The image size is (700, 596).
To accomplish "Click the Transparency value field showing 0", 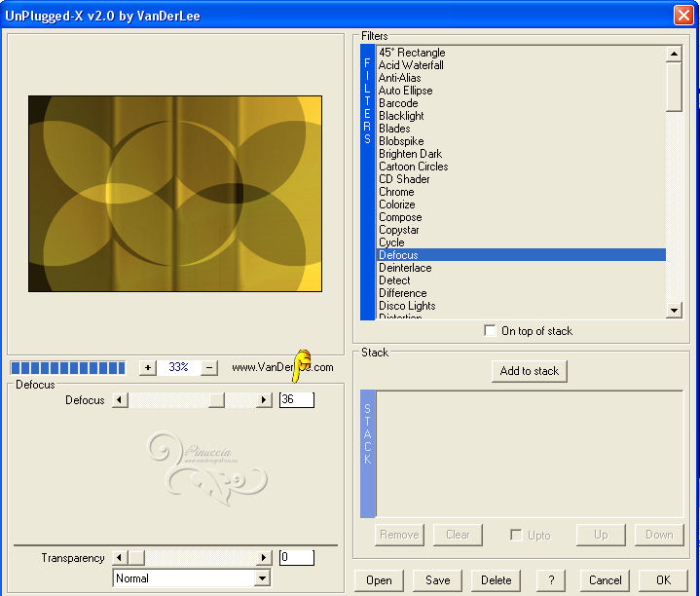I will click(297, 558).
